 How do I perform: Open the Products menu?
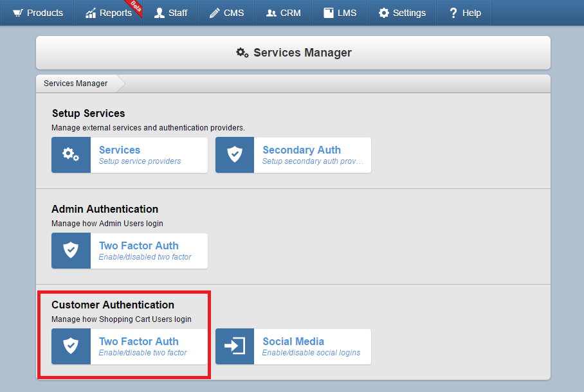click(37, 13)
